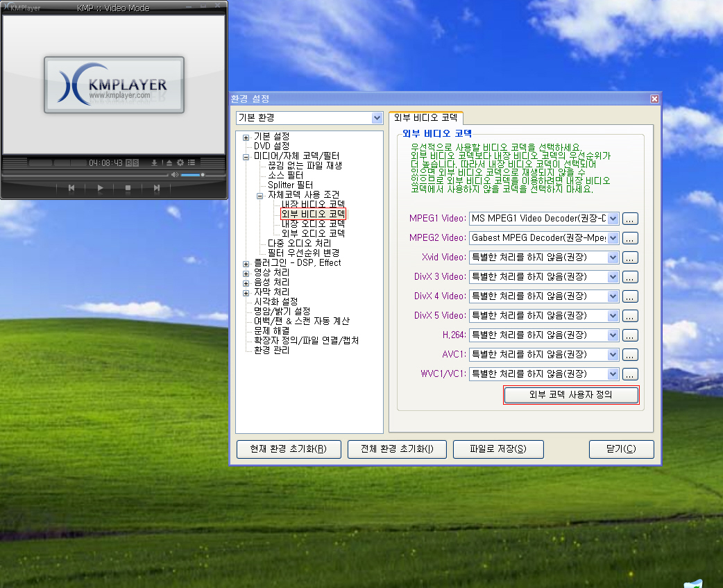
Task: Expand the 영상 처리 tree node
Action: tap(246, 274)
